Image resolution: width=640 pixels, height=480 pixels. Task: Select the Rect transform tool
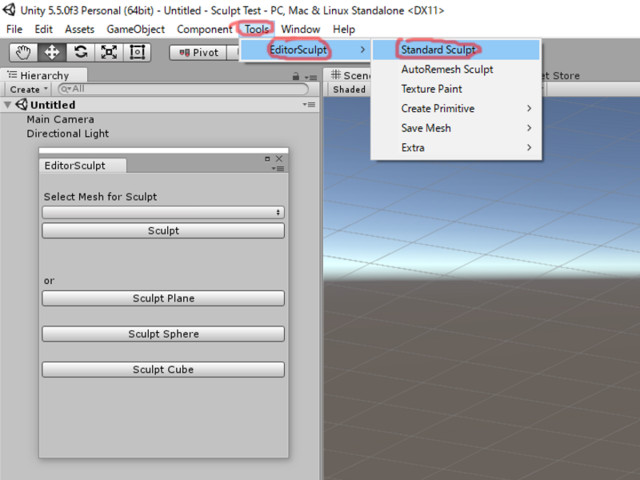coord(137,52)
